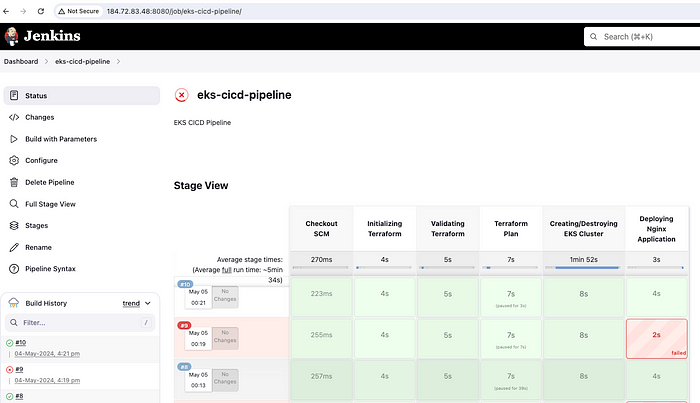700x403 pixels.
Task: Click the #8 build badge in Stage View
Action: click(x=184, y=367)
